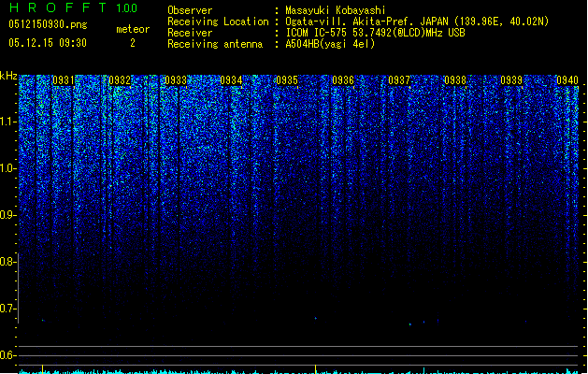588x374 pixels.
Task: Click the 0937 time marker
Action: [399, 80]
